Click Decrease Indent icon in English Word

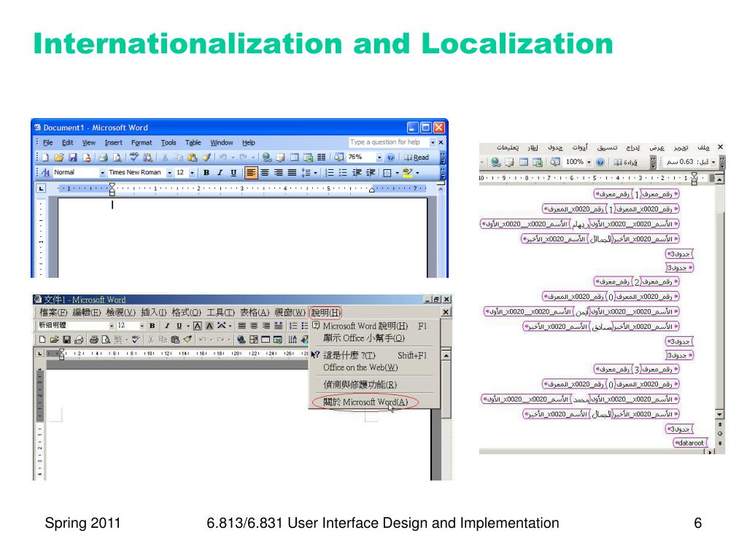tap(356, 172)
